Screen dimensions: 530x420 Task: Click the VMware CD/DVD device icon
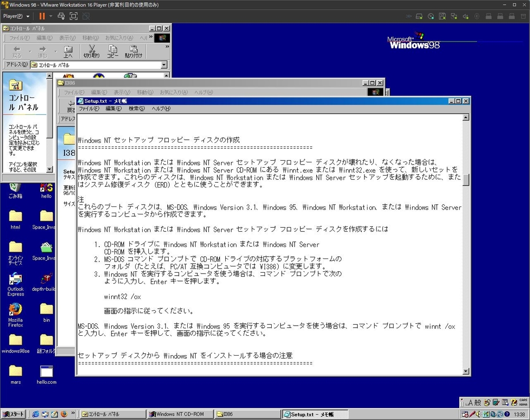pos(431,16)
